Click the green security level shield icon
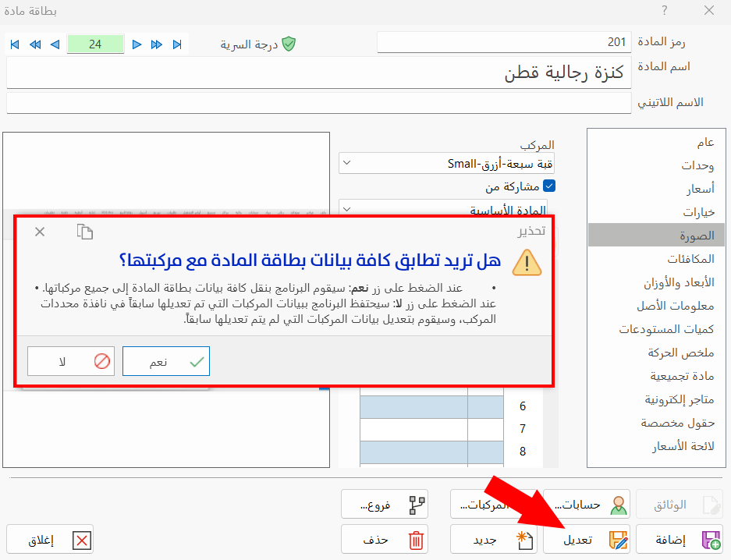731x560 pixels. click(x=289, y=44)
